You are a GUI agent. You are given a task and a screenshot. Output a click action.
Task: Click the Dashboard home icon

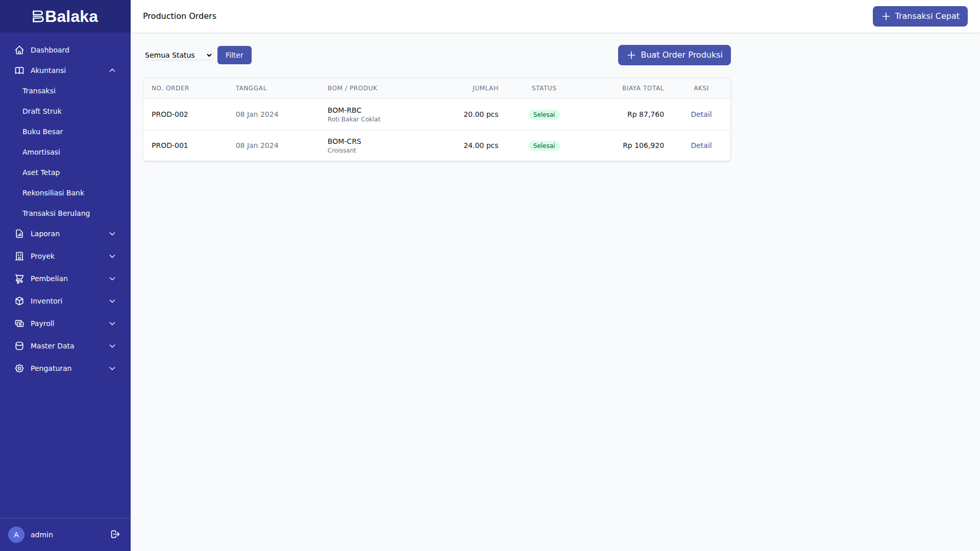point(19,50)
